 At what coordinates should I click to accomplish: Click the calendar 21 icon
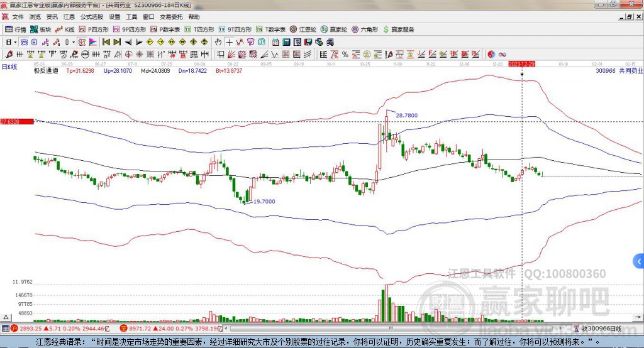[275, 42]
